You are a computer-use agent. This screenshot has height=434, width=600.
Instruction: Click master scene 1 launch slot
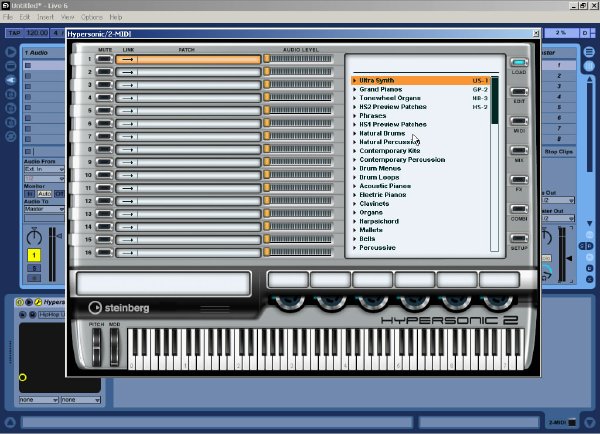click(559, 65)
